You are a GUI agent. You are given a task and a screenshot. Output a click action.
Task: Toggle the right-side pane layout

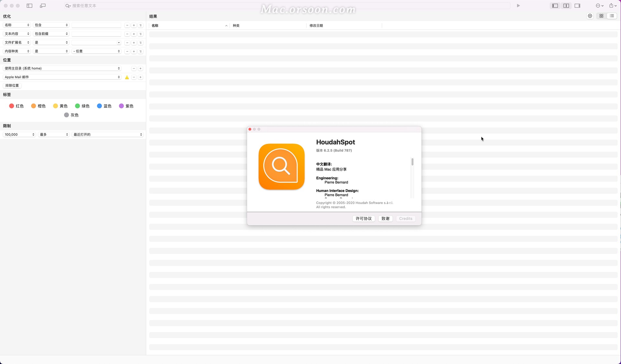(577, 5)
